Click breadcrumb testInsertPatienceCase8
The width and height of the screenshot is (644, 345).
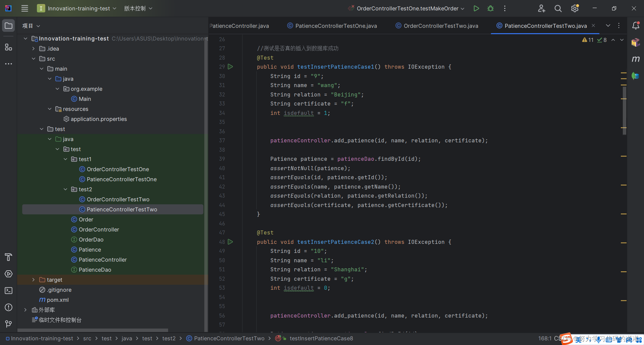pos(321,338)
